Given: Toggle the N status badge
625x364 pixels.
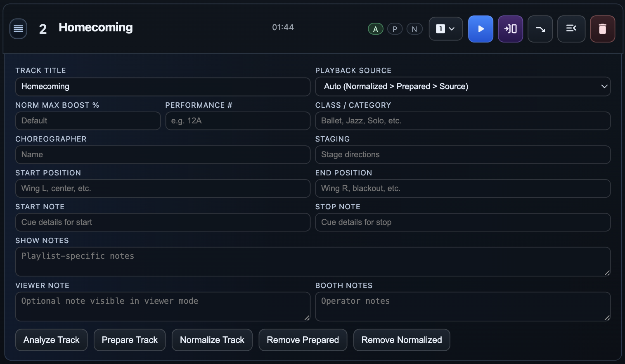Looking at the screenshot, I should point(414,29).
